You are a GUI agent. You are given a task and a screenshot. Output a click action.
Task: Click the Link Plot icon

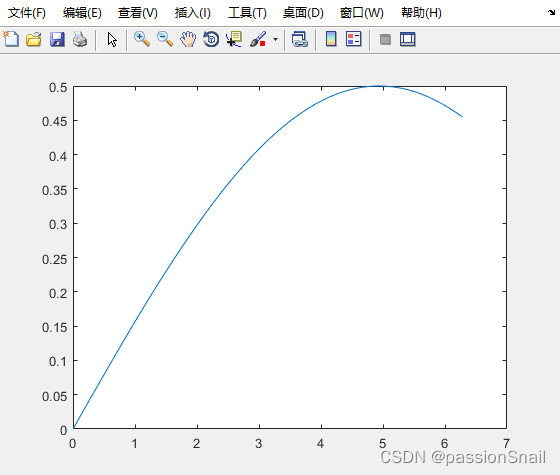[300, 39]
